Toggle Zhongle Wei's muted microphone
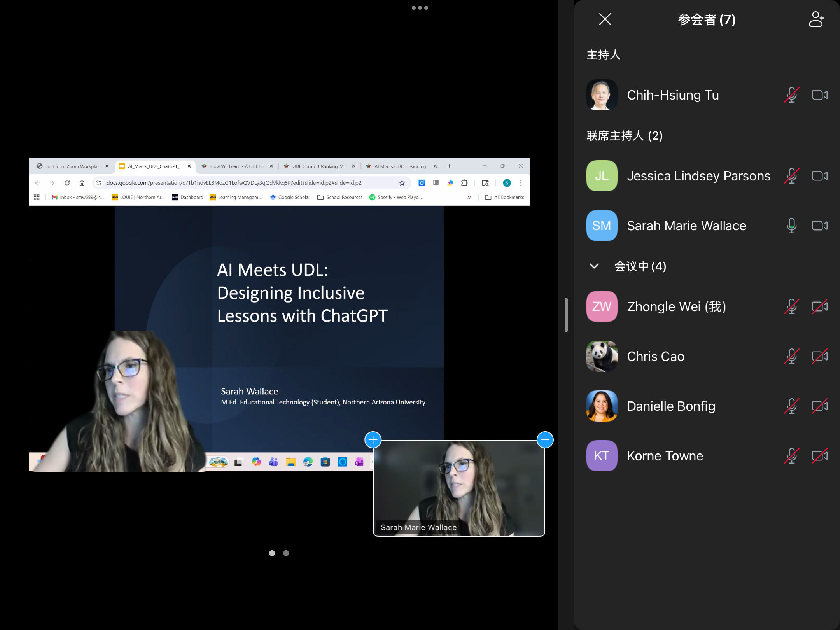Screen dimensions: 840x630 791,306
